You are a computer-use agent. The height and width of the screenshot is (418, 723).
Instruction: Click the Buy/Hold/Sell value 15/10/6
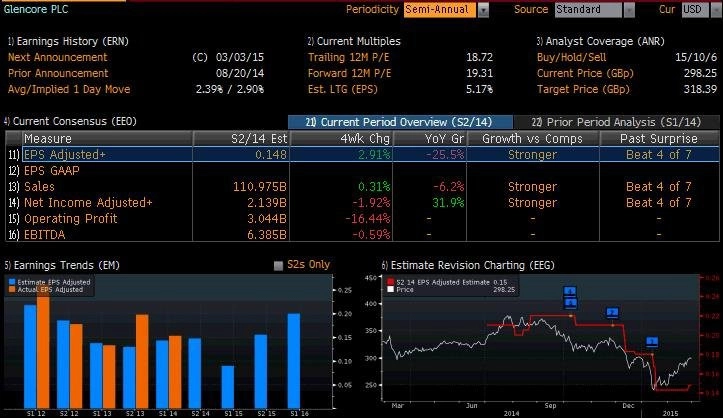pyautogui.click(x=696, y=57)
